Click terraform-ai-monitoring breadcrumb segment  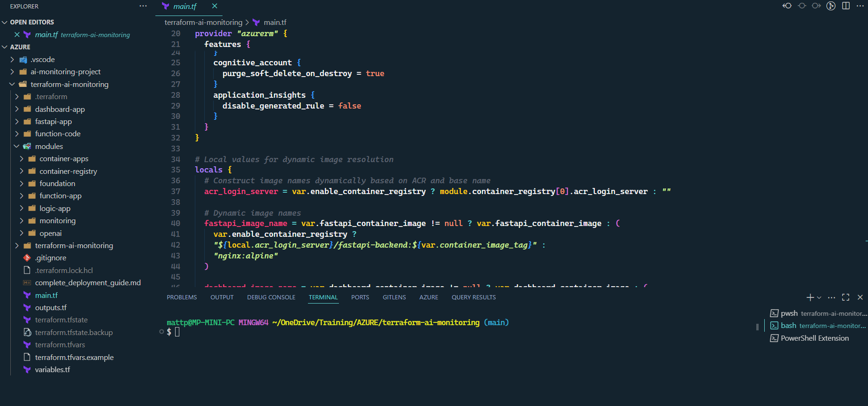tap(203, 23)
